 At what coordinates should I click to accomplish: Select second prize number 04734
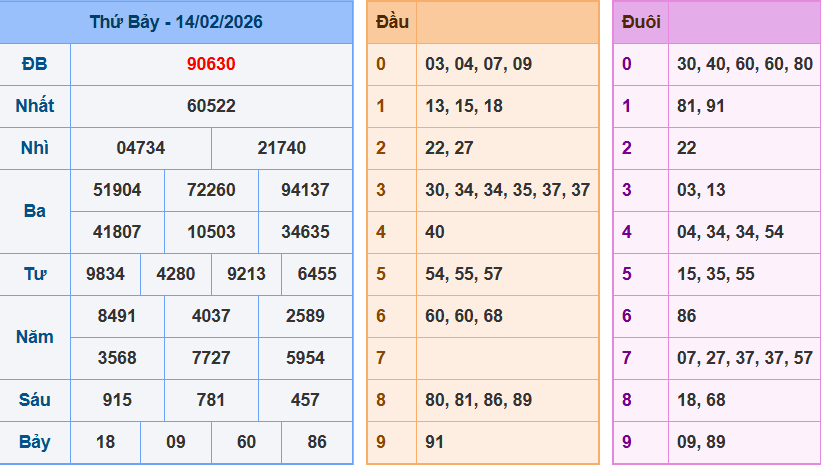click(141, 148)
